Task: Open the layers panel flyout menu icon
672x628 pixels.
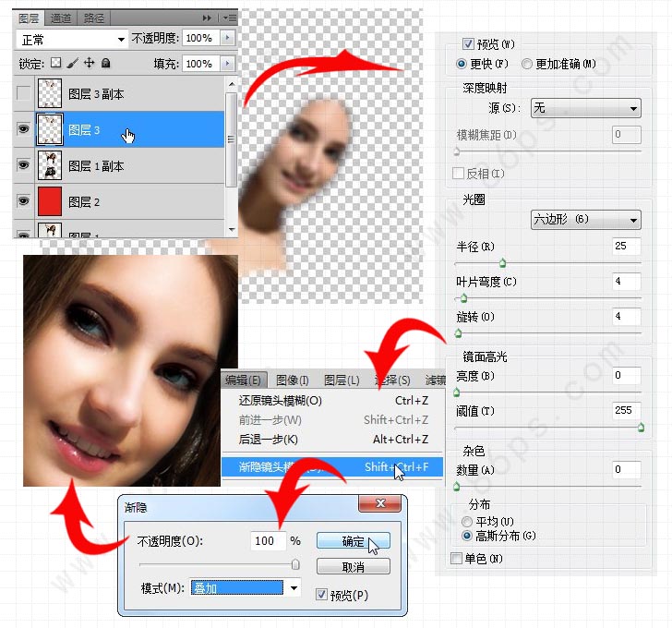Action: tap(230, 18)
